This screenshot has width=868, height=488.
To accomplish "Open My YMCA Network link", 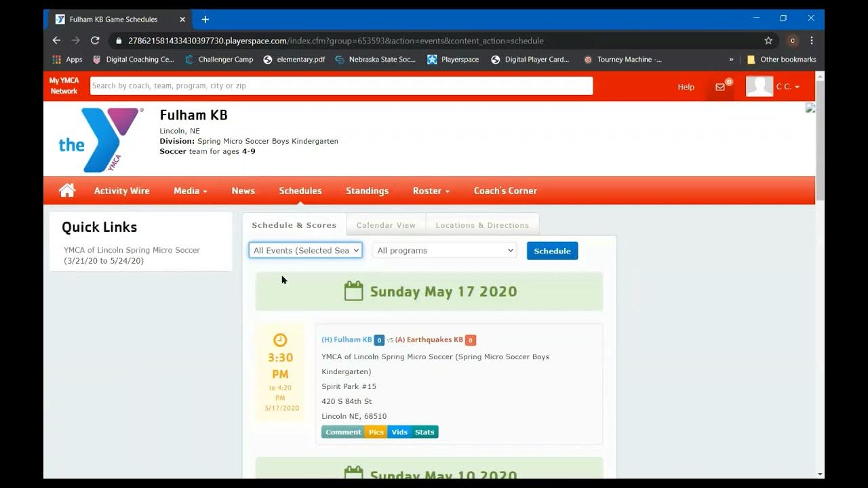I will click(64, 85).
